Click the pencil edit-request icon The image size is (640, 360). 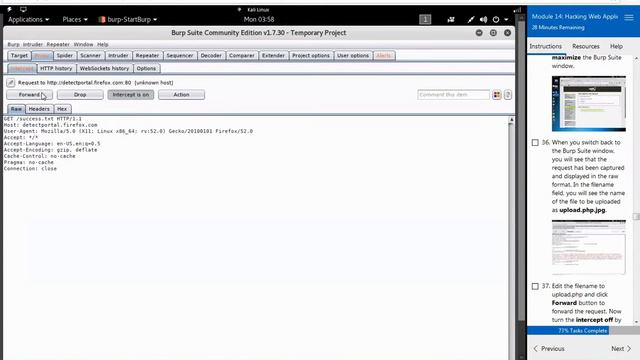click(x=11, y=83)
